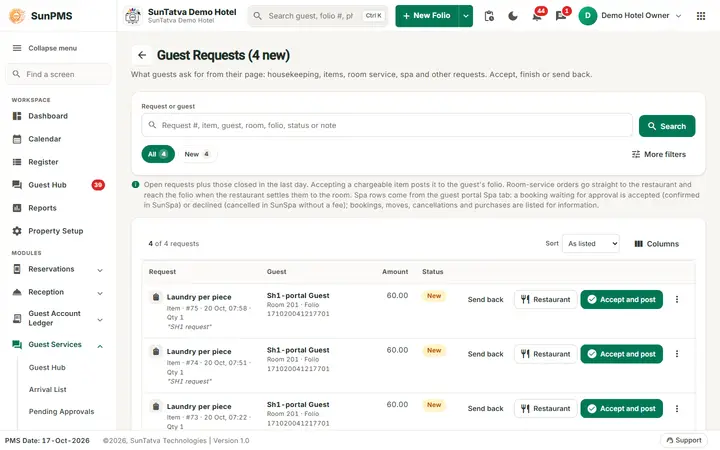This screenshot has width=720, height=450.
Task: Click the Amount column header
Action: pyautogui.click(x=395, y=272)
